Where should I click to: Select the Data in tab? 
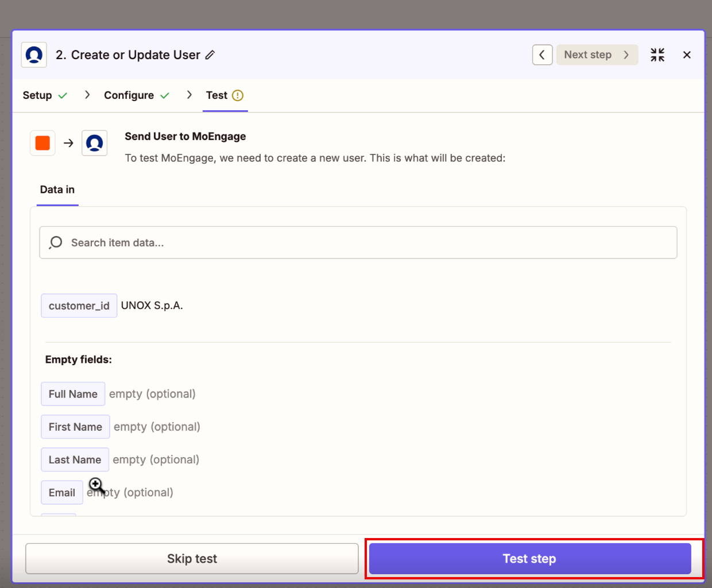[x=57, y=190]
